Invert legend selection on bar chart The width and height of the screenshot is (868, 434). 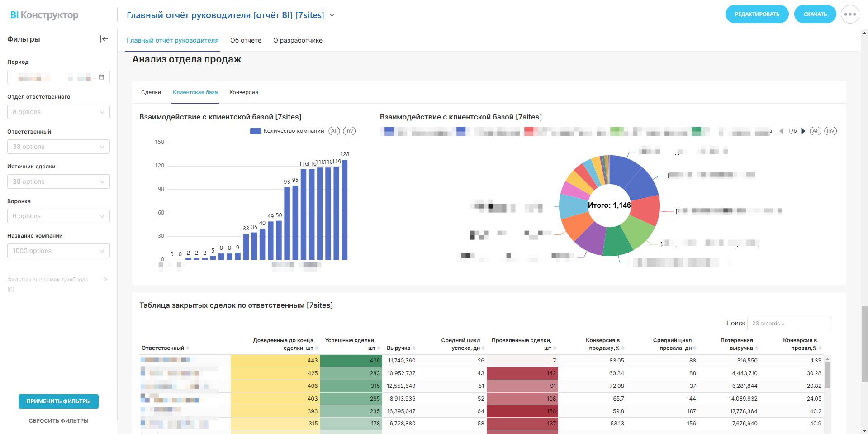click(x=349, y=131)
